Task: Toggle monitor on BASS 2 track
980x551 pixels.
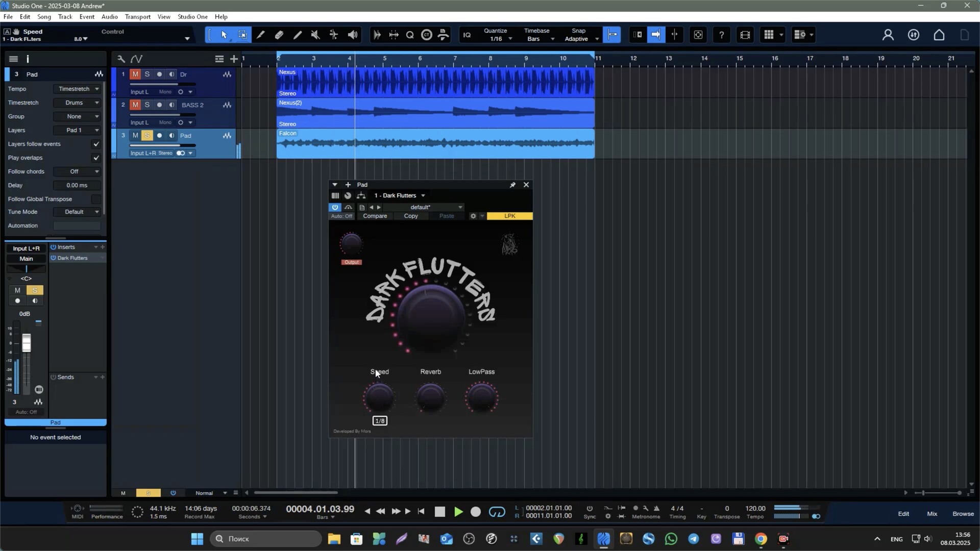Action: 171,105
